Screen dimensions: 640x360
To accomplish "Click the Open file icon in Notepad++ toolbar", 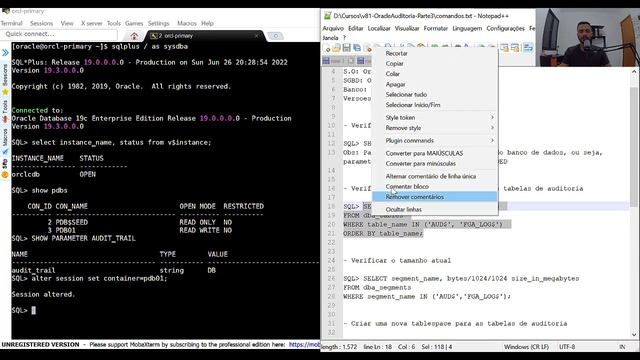I will [336, 48].
